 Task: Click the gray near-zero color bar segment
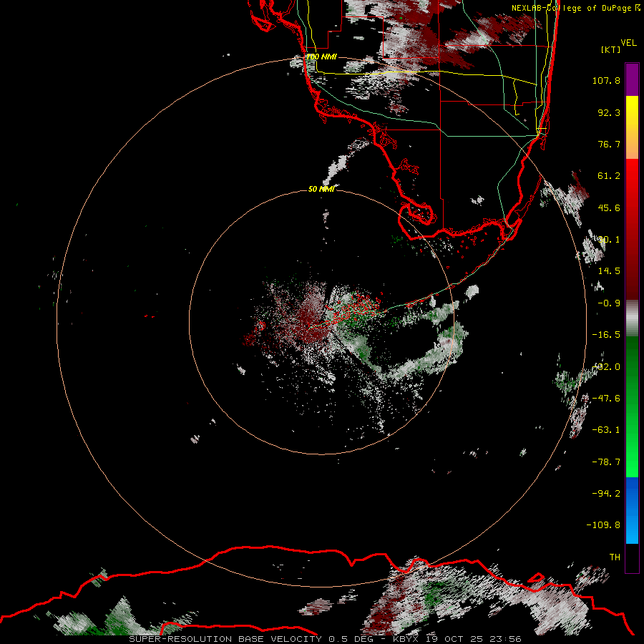coord(632,318)
